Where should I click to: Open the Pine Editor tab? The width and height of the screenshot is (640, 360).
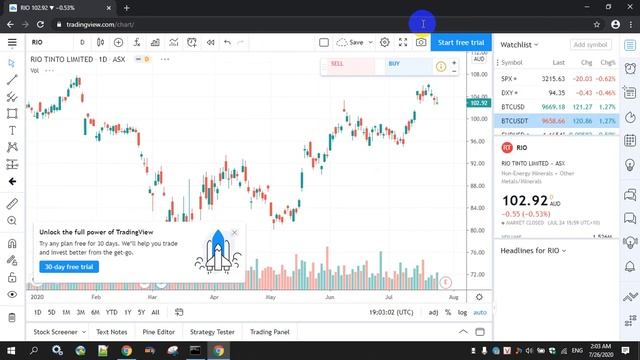click(159, 332)
